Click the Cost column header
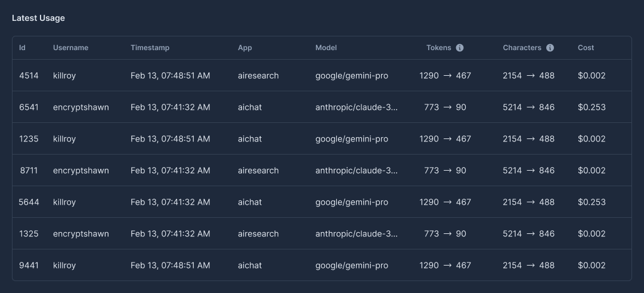This screenshot has height=293, width=644. click(586, 48)
